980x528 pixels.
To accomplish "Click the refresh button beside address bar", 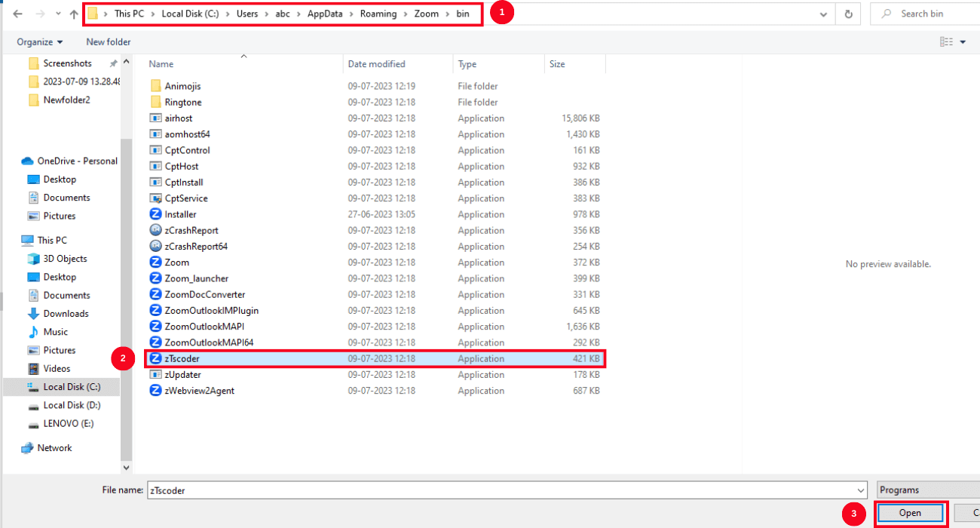I will 849,14.
